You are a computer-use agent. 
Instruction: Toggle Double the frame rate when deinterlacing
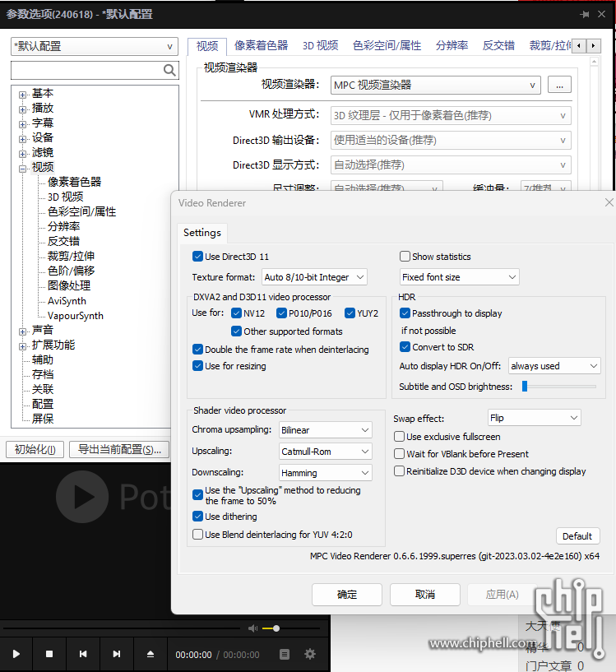coord(197,350)
